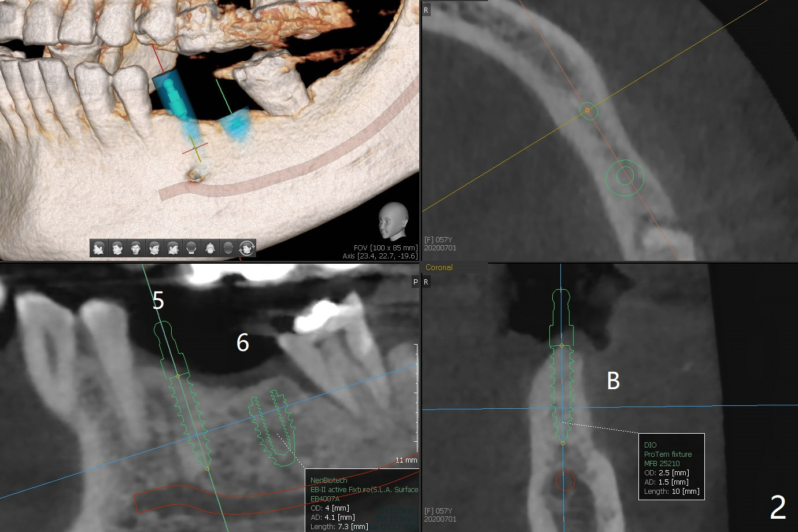Click the first head orientation preset icon
This screenshot has height=532, width=798.
(x=99, y=249)
